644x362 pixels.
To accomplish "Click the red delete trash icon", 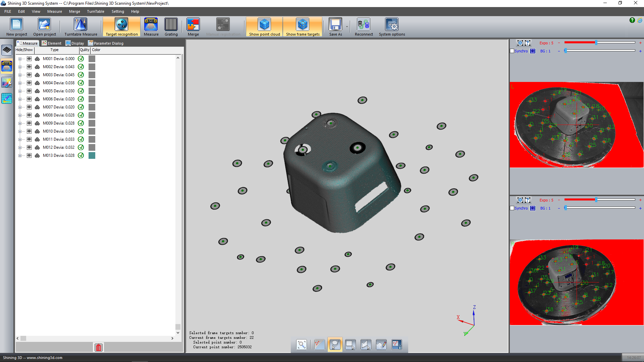I will (x=99, y=347).
